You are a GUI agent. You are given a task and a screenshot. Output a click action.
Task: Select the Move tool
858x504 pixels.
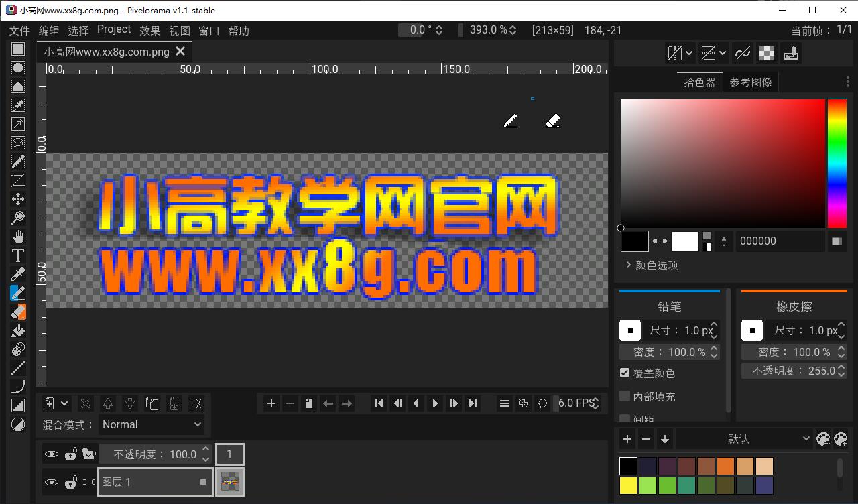point(18,199)
